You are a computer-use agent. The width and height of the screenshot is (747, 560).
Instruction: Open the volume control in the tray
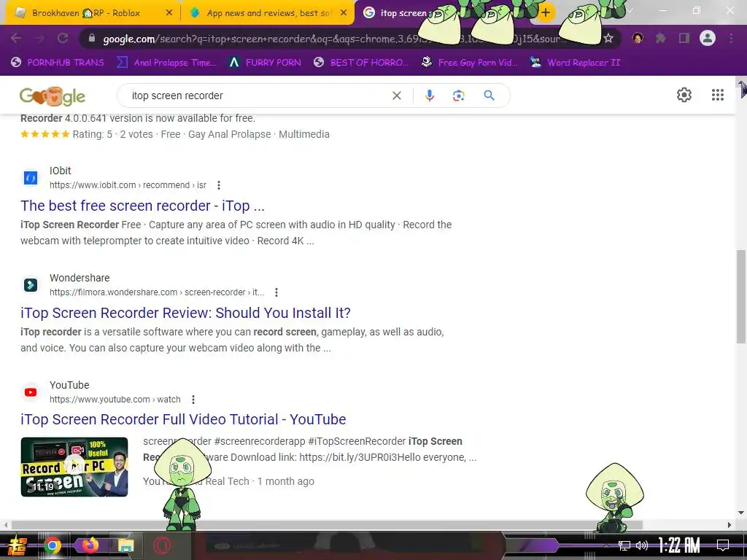(x=642, y=545)
